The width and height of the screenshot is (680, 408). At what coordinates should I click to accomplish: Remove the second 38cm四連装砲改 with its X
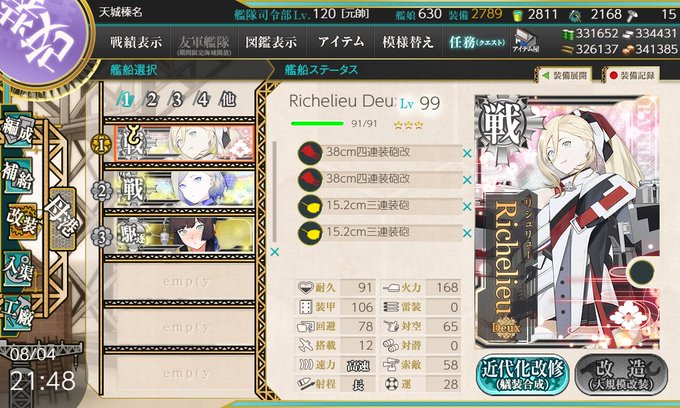pos(467,180)
